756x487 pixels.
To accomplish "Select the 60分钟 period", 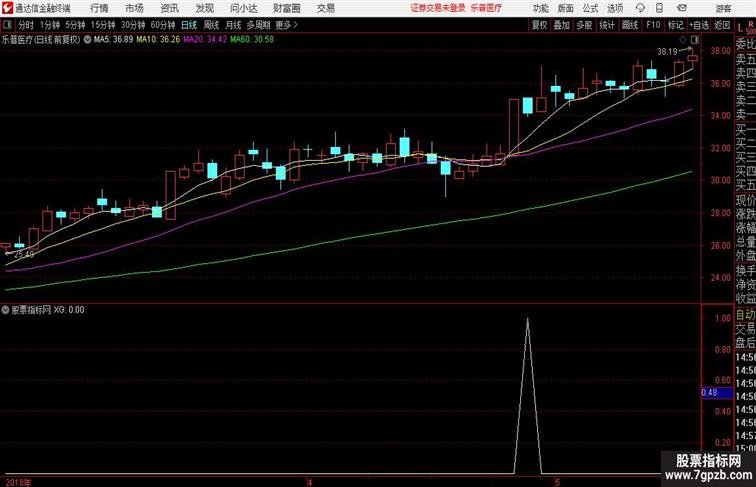I will coord(162,25).
